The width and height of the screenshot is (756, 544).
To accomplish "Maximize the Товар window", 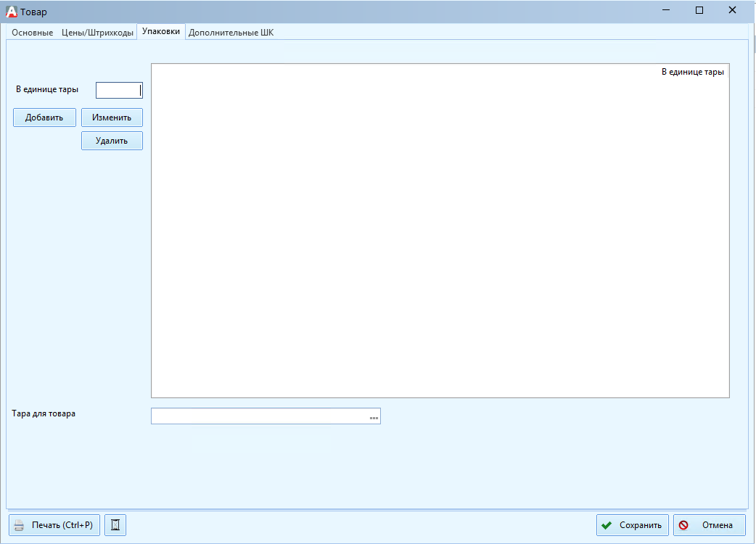I will 699,11.
